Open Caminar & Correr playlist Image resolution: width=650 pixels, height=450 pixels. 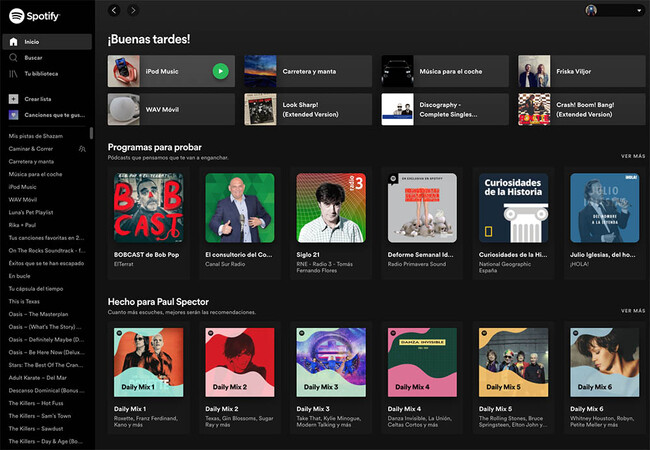[31, 149]
